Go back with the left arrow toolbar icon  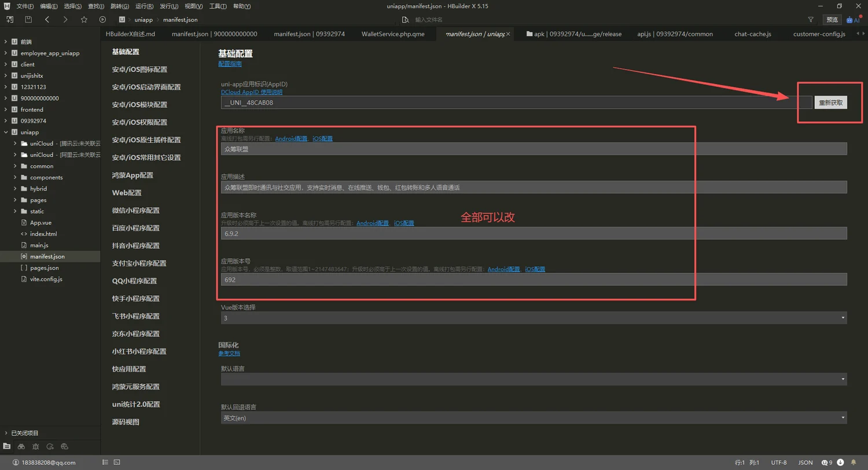coord(47,20)
